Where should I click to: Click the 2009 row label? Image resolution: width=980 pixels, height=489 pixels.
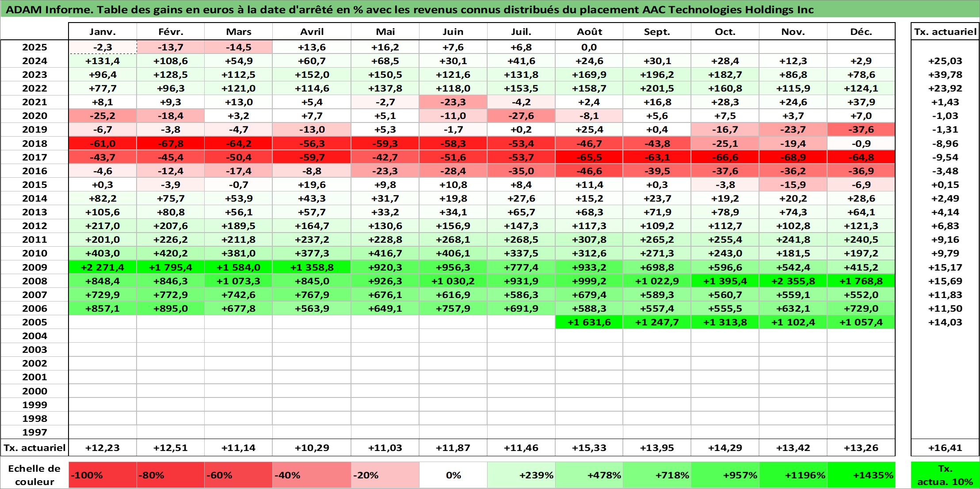click(x=34, y=267)
